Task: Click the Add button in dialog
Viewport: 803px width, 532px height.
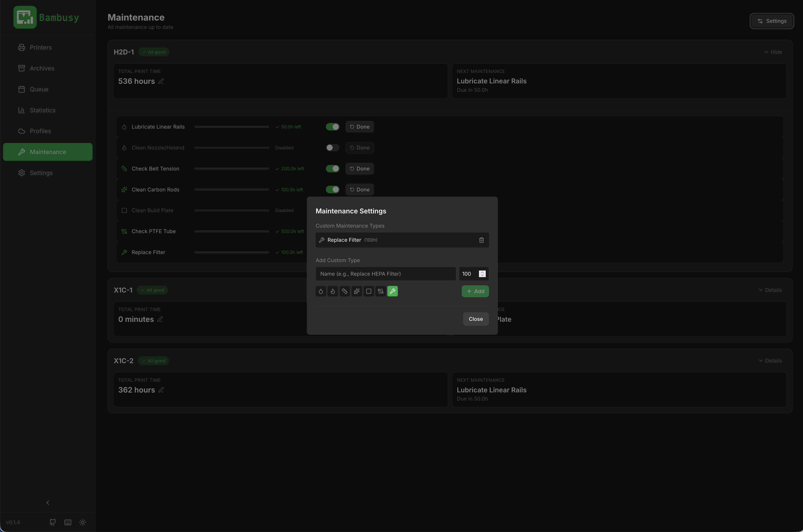Action: [x=475, y=291]
